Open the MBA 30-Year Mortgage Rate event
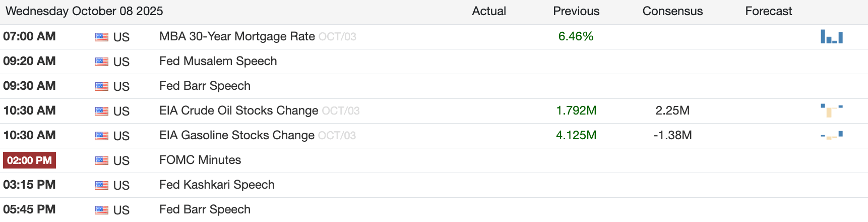 coord(237,36)
